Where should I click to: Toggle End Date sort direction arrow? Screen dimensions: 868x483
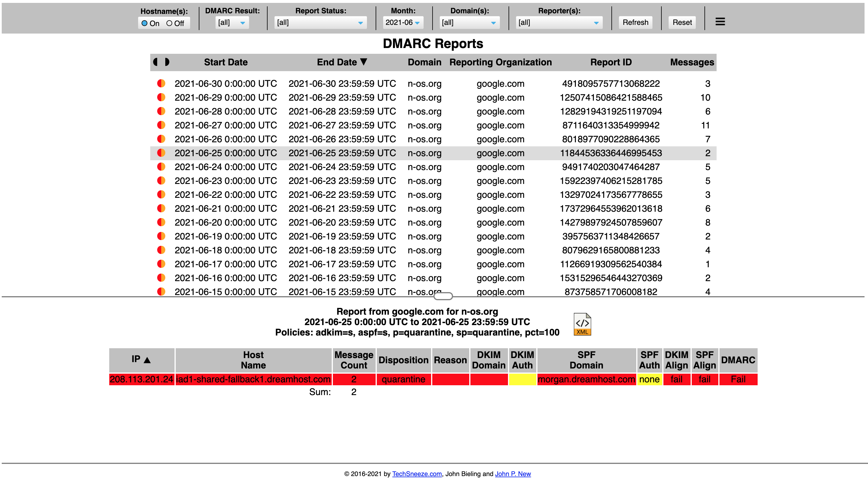click(363, 62)
